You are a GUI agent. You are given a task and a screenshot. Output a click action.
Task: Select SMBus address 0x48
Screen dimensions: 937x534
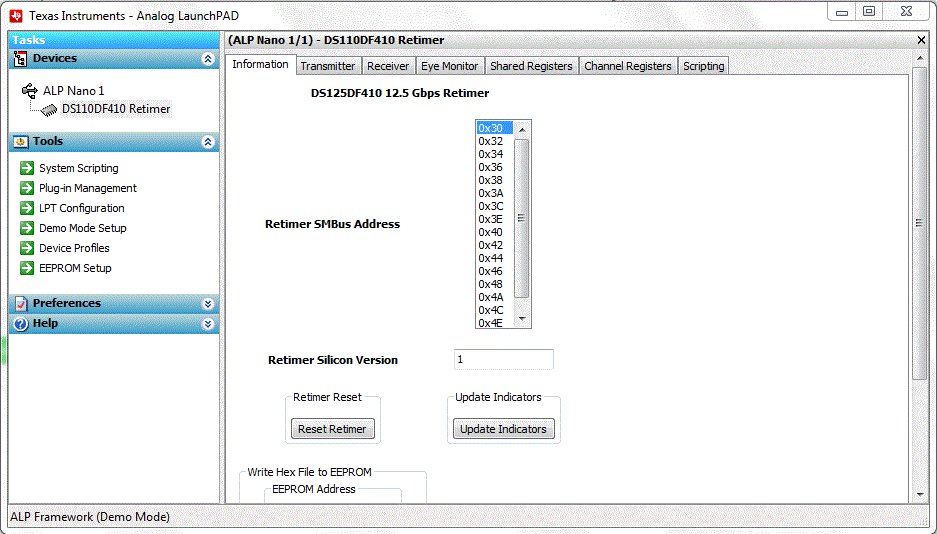pos(495,284)
